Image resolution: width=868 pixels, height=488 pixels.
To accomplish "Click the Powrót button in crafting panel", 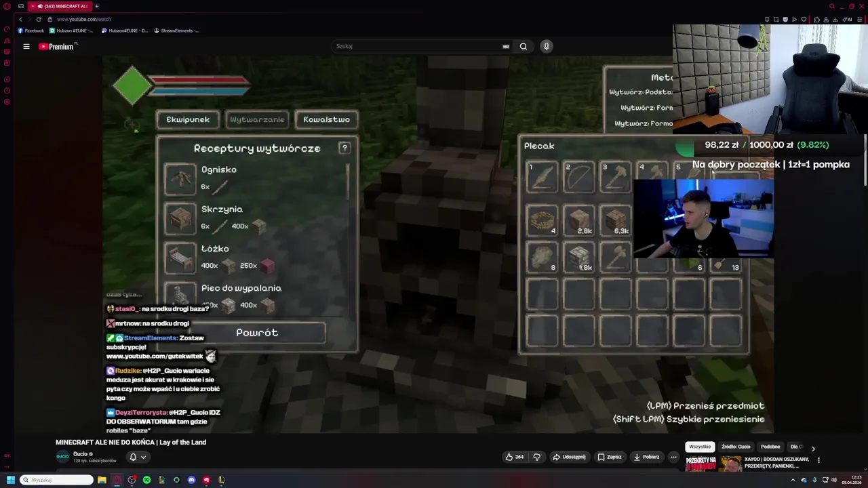I will 257,333.
